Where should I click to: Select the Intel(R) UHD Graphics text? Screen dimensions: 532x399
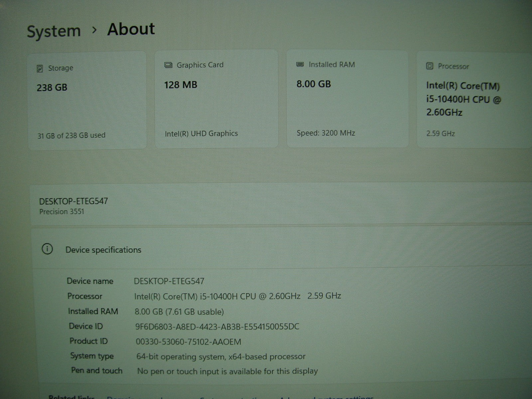point(201,134)
